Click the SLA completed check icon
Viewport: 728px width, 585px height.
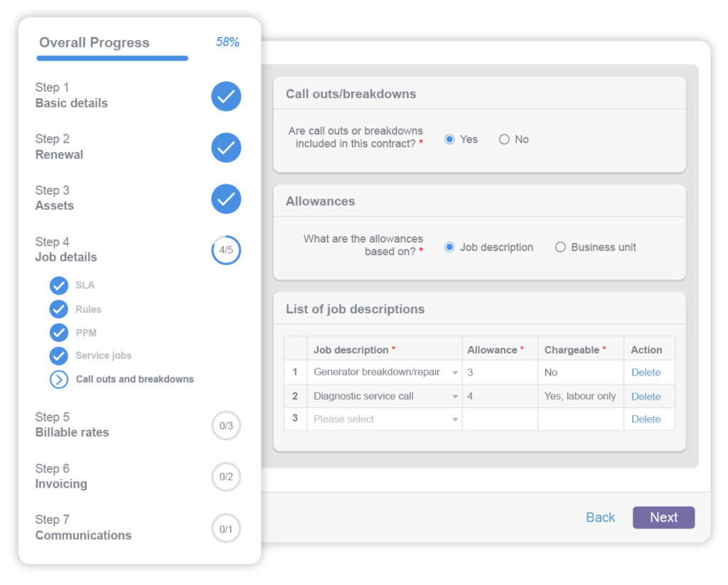pos(59,286)
